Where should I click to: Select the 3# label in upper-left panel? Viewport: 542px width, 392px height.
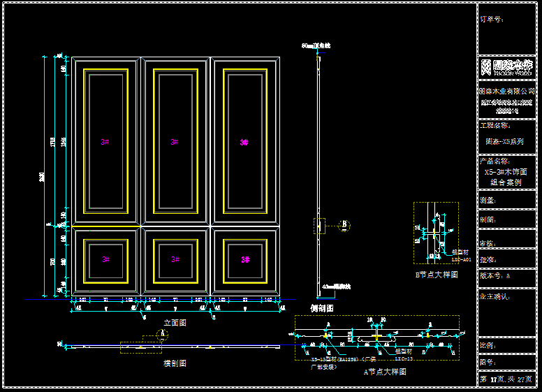pyautogui.click(x=105, y=142)
